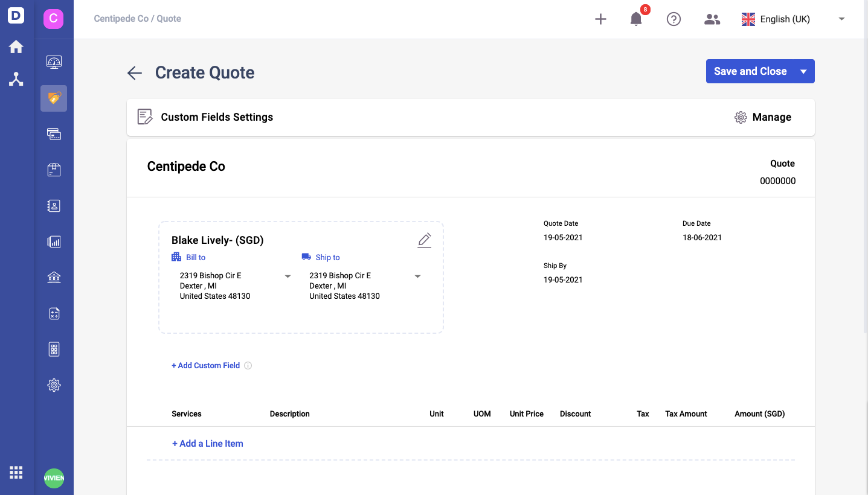
Task: Expand the Save and Close arrow menu
Action: pyautogui.click(x=803, y=71)
